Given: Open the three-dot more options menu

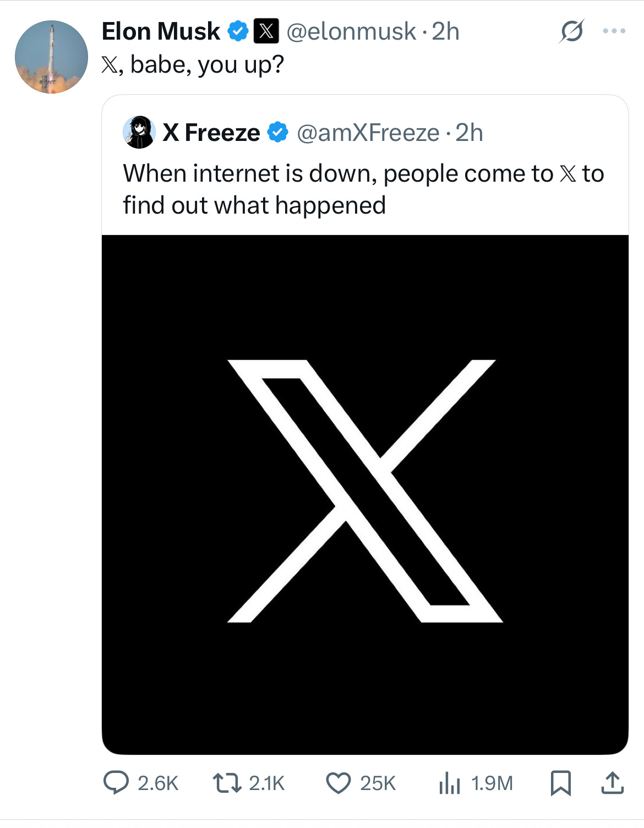Looking at the screenshot, I should click(x=614, y=31).
